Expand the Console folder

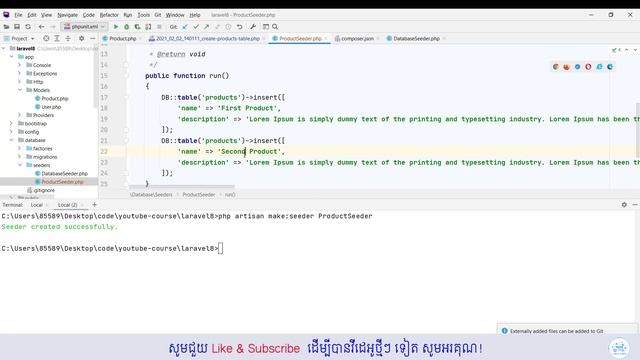tap(20, 65)
